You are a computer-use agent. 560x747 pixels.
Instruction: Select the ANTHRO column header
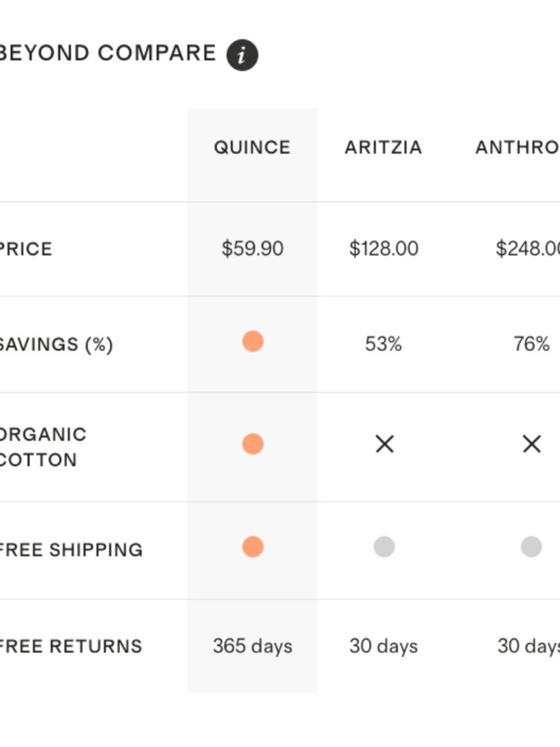point(517,147)
